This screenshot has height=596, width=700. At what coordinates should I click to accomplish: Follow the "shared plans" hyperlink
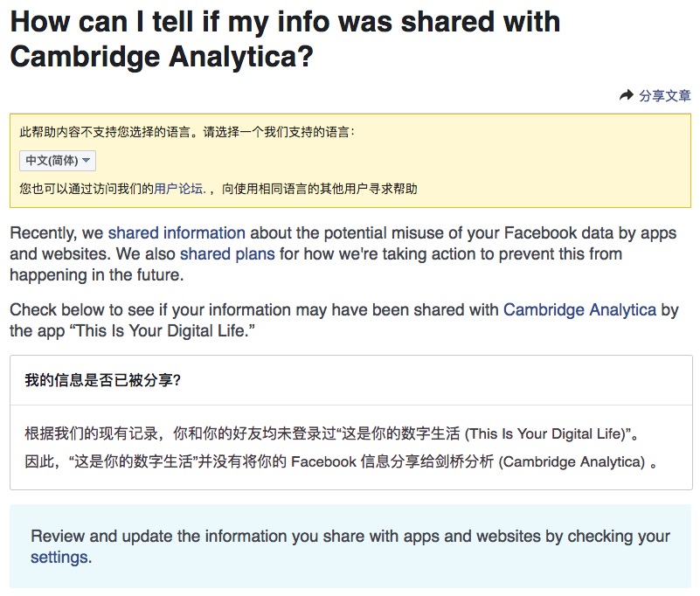[x=227, y=254]
